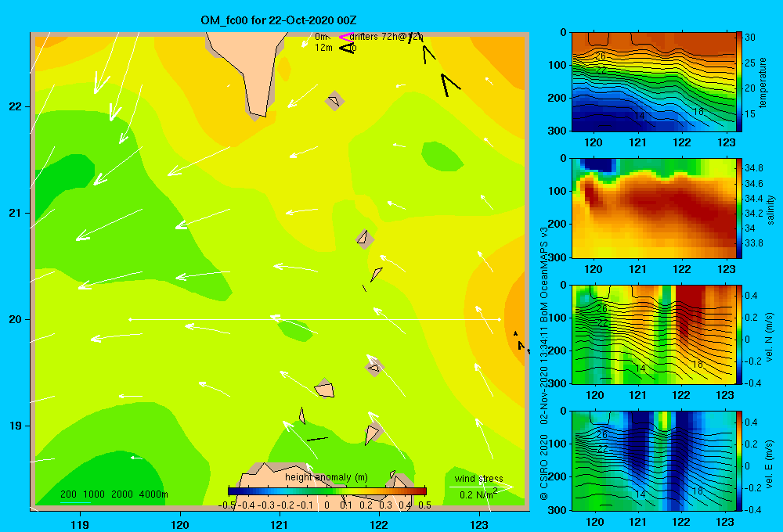Click the '30' tick on temperature colorbar
The image size is (783, 532).
tap(750, 38)
